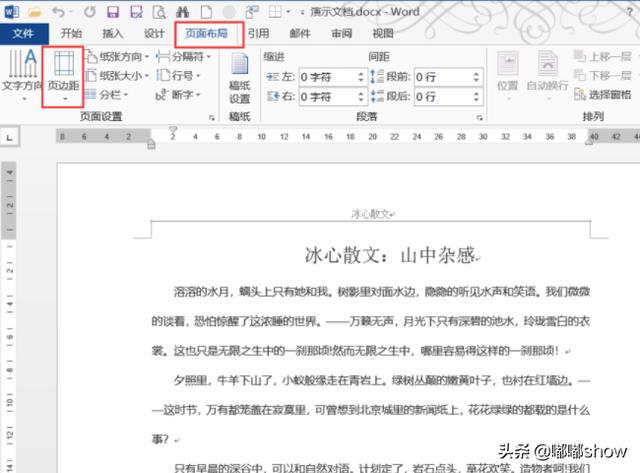Open a file with the folder icon
The height and width of the screenshot is (473, 640).
point(35,12)
